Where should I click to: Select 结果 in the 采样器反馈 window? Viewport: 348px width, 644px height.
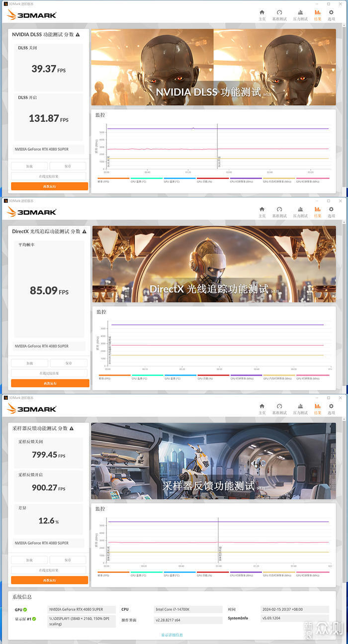317,409
